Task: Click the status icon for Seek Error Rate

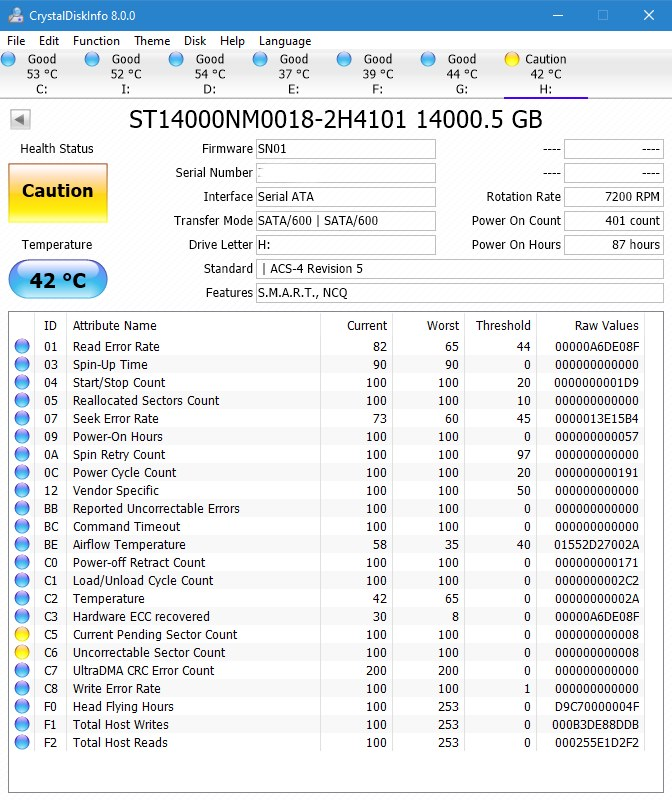Action: click(x=22, y=418)
